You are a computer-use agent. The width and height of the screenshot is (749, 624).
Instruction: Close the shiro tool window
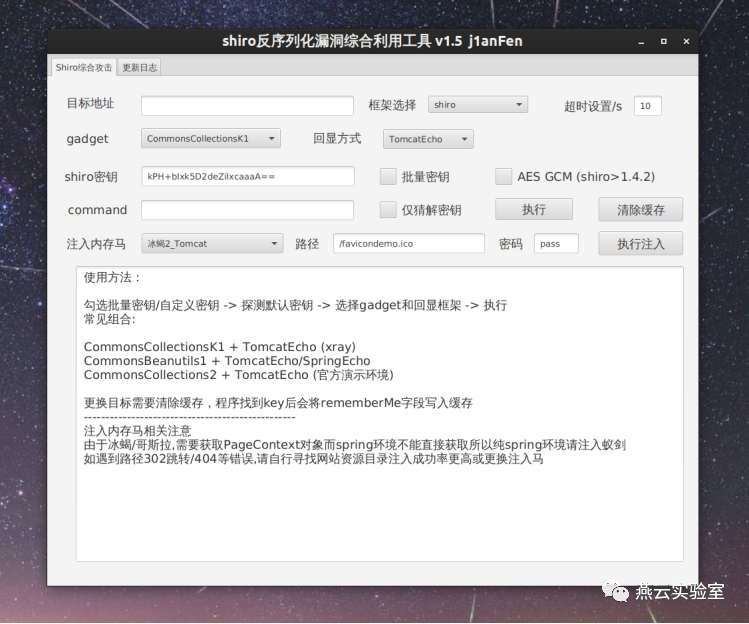pos(686,42)
